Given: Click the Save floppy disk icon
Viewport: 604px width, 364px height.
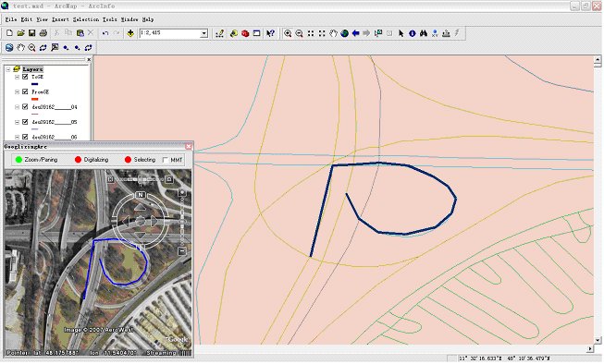Looking at the screenshot, I should pyautogui.click(x=32, y=33).
